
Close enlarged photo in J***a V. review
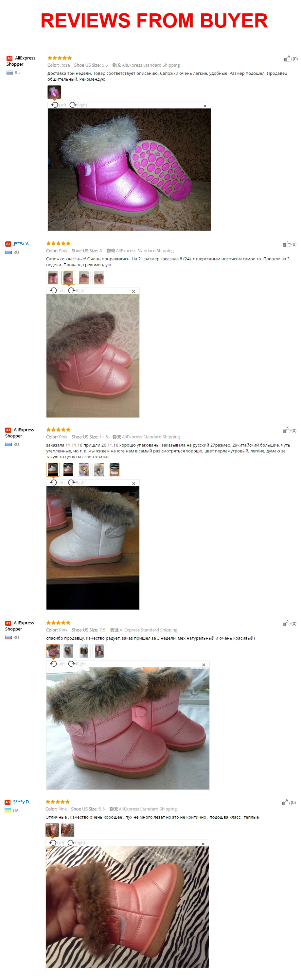[x=133, y=292]
